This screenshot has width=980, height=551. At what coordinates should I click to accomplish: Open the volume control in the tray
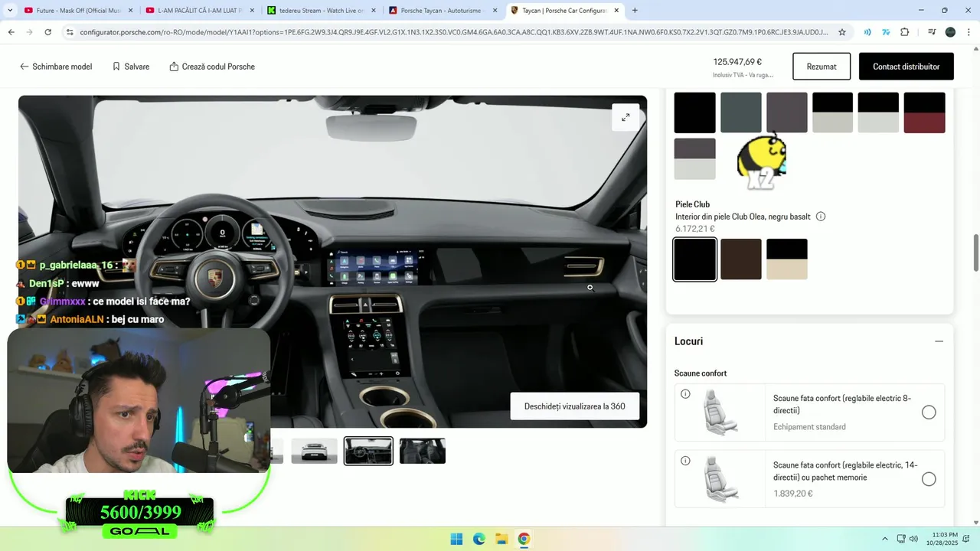pyautogui.click(x=913, y=539)
